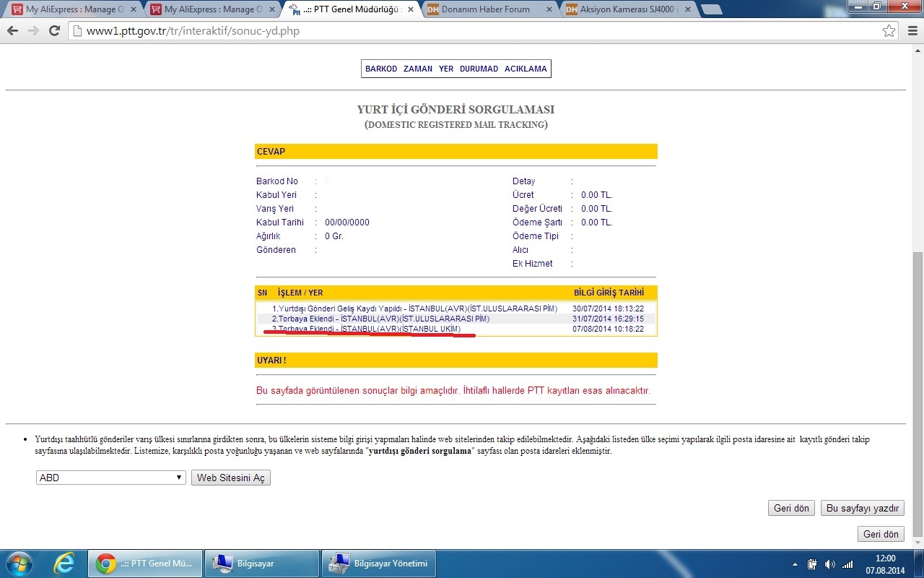
Task: Reload the page with the refresh icon
Action: tap(54, 31)
